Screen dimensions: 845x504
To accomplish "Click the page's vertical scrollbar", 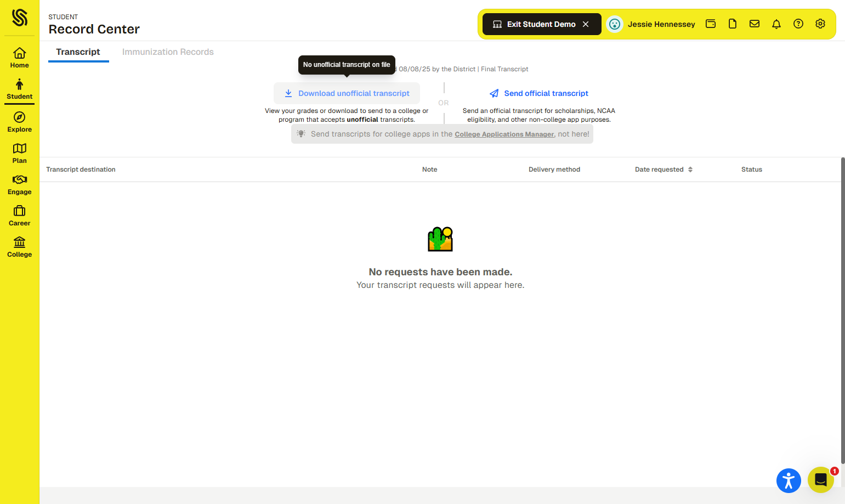I will (843, 311).
